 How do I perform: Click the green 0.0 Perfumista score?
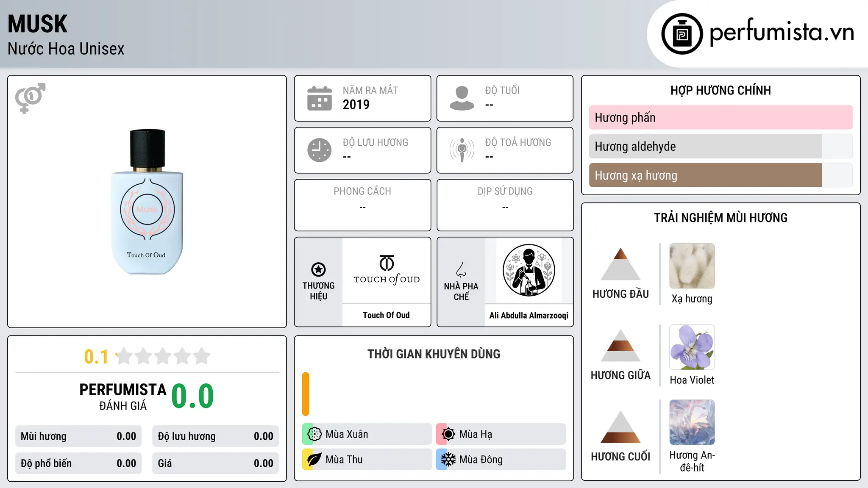coord(193,396)
